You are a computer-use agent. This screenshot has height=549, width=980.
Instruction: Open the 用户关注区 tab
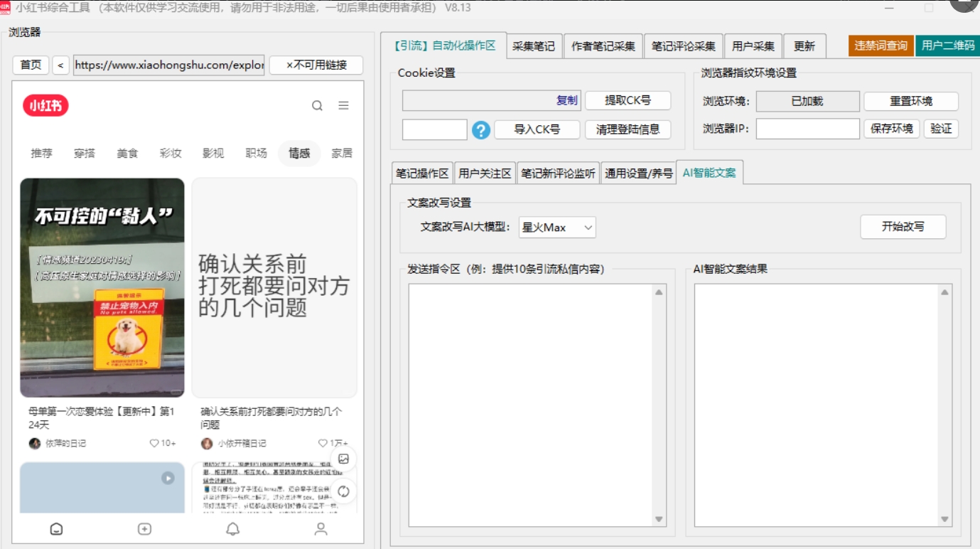tap(485, 174)
